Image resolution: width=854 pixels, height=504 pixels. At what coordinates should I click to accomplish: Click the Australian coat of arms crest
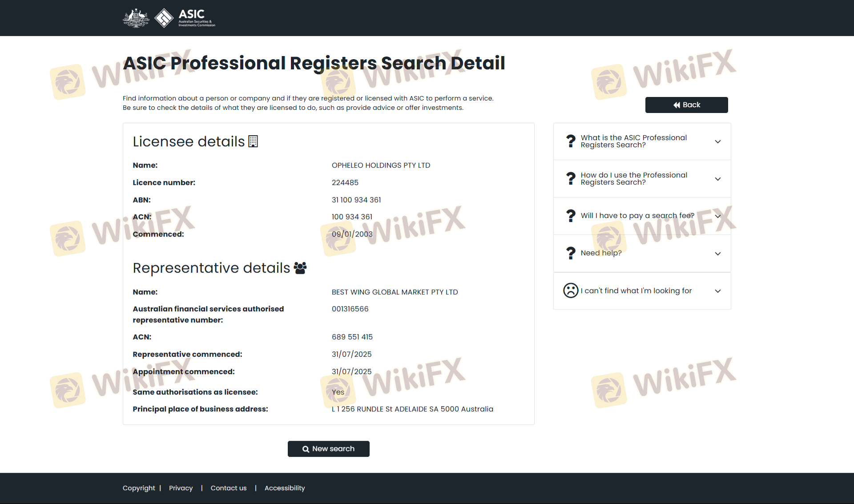click(x=136, y=18)
